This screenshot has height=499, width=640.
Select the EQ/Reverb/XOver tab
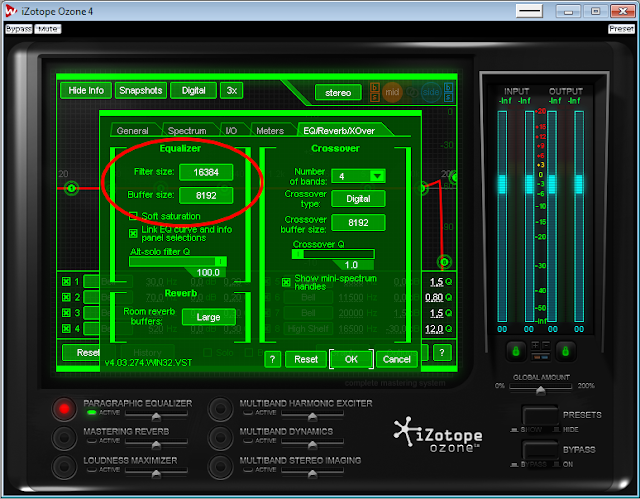tap(339, 131)
